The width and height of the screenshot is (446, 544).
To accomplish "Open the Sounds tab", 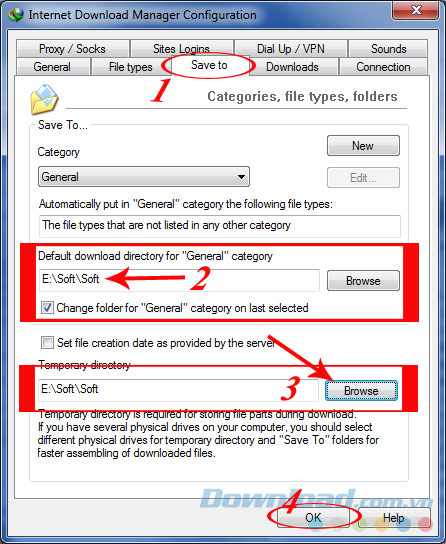I will 388,49.
